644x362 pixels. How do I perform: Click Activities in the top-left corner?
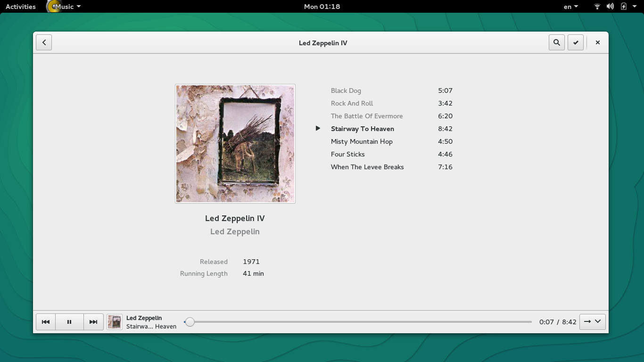20,6
